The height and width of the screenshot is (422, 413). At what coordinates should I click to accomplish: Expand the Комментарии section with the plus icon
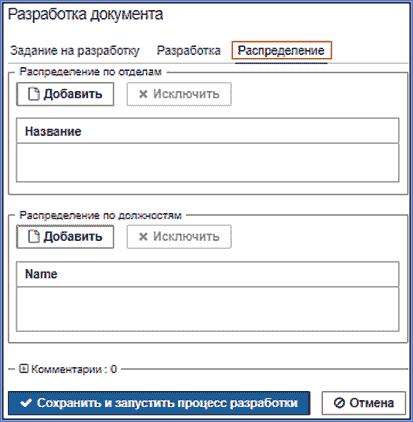(23, 369)
